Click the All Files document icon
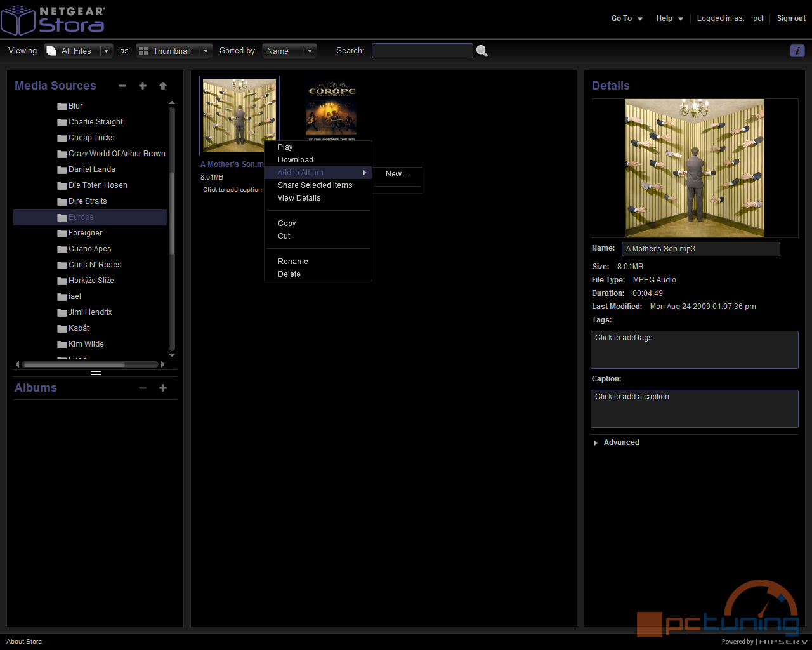Screen dimensions: 812x650 (51, 51)
